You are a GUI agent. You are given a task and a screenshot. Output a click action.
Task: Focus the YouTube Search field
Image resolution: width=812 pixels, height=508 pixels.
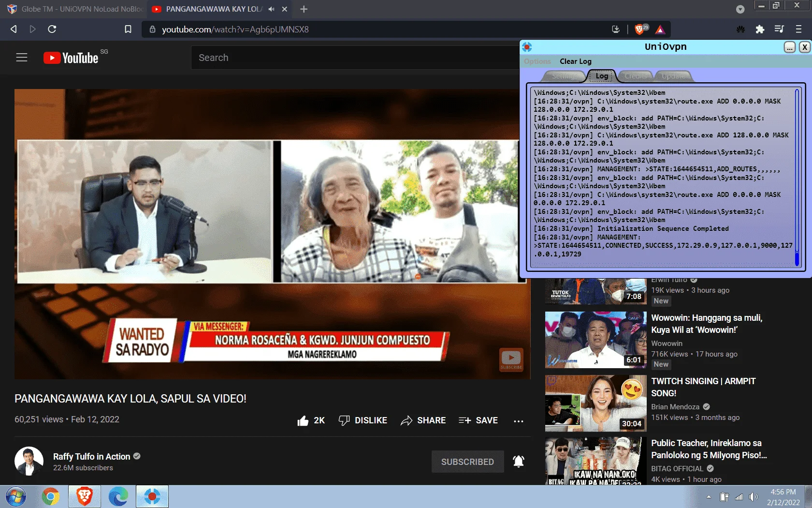tap(355, 58)
